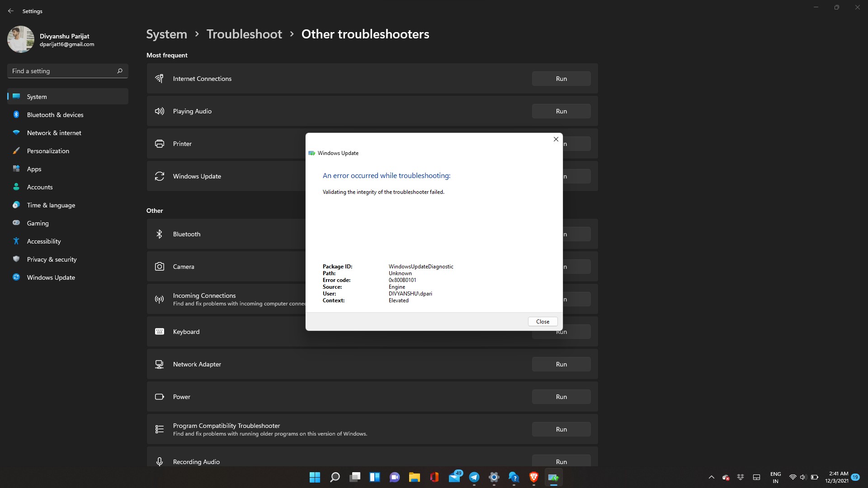Navigate to Troubleshoot breadcrumb
The image size is (868, 488).
point(244,34)
